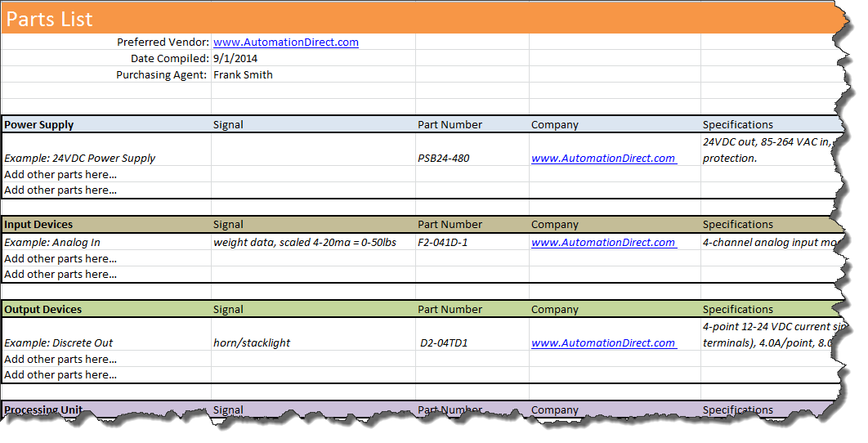
Task: Select the Input Devices section header cell
Action: tap(38, 225)
